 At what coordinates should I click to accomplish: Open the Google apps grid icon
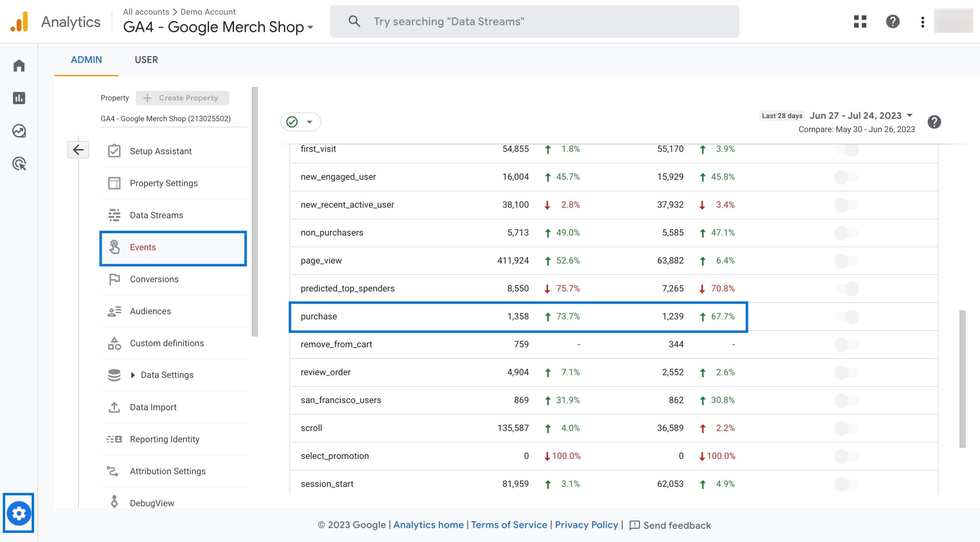pos(860,21)
